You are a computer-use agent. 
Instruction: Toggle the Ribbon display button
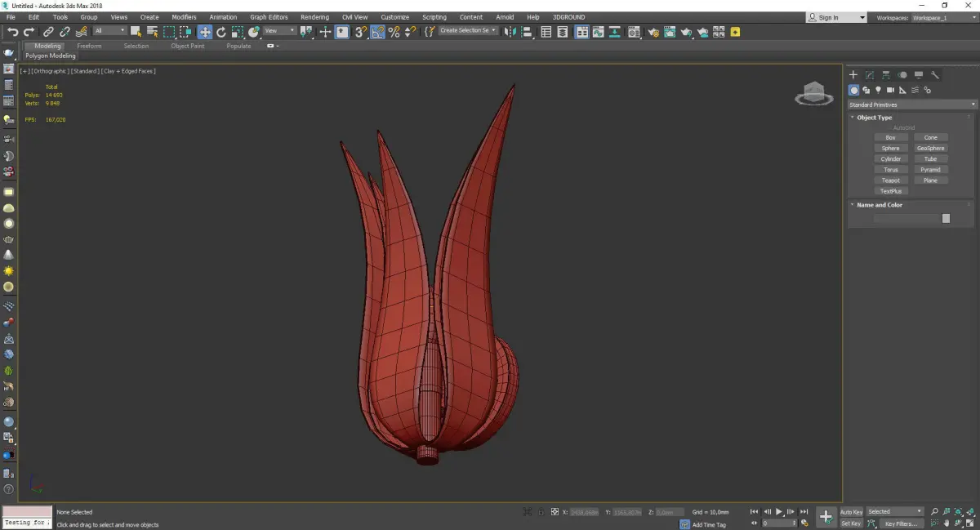point(582,32)
